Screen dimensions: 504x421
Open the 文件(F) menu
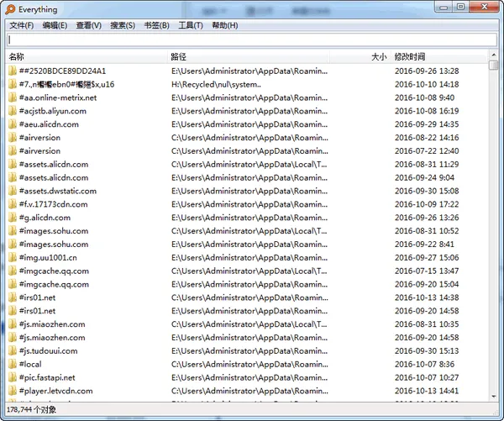click(22, 25)
